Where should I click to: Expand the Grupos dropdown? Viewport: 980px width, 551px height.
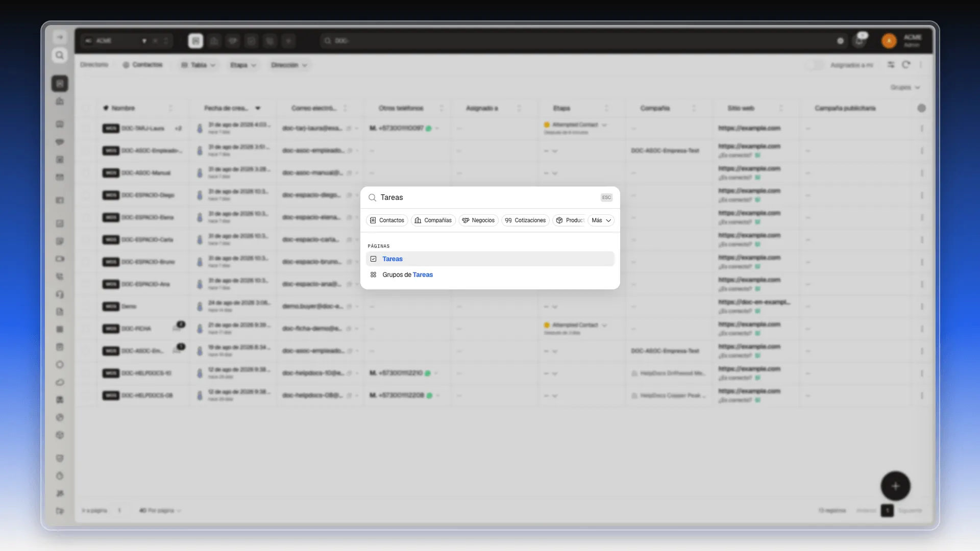(905, 87)
